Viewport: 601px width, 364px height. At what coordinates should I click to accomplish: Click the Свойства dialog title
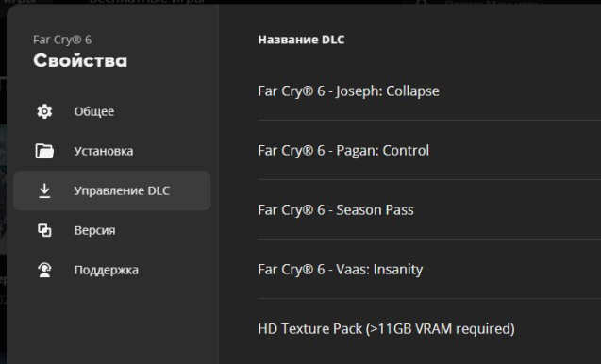[x=80, y=60]
